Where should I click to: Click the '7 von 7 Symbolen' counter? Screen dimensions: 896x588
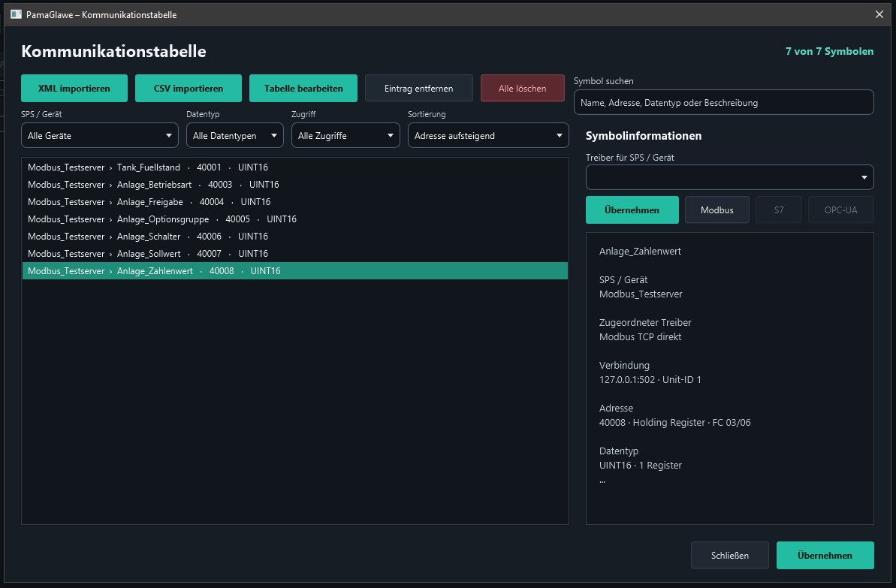pyautogui.click(x=829, y=51)
